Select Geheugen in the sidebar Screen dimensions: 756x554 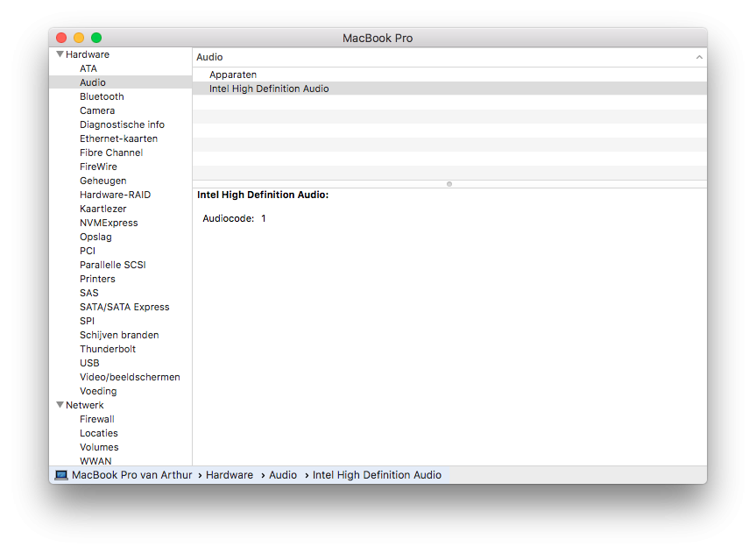coord(102,181)
